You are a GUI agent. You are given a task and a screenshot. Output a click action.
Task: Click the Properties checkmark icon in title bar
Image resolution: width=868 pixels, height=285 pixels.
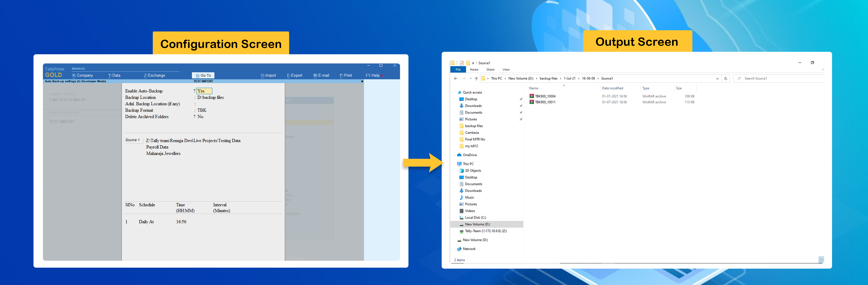(462, 63)
